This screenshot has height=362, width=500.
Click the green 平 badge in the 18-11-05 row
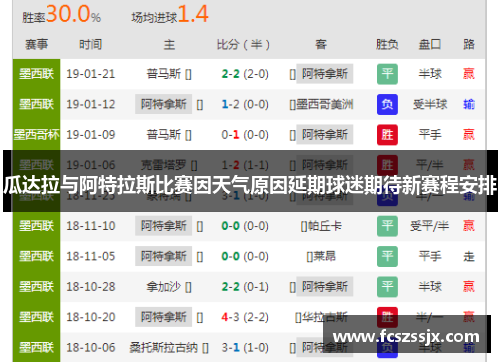387,256
